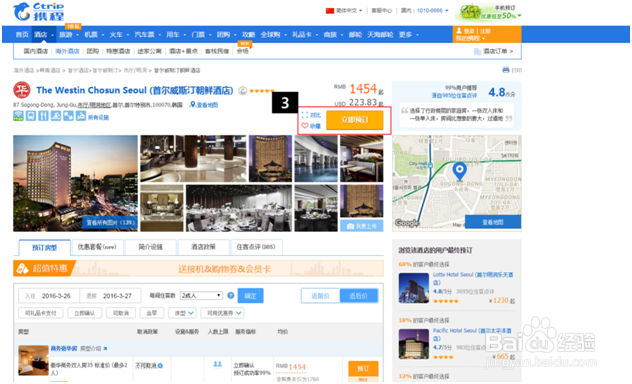Click the arrow icon next to 房型介绍
This screenshot has height=384, width=632.
click(x=105, y=348)
